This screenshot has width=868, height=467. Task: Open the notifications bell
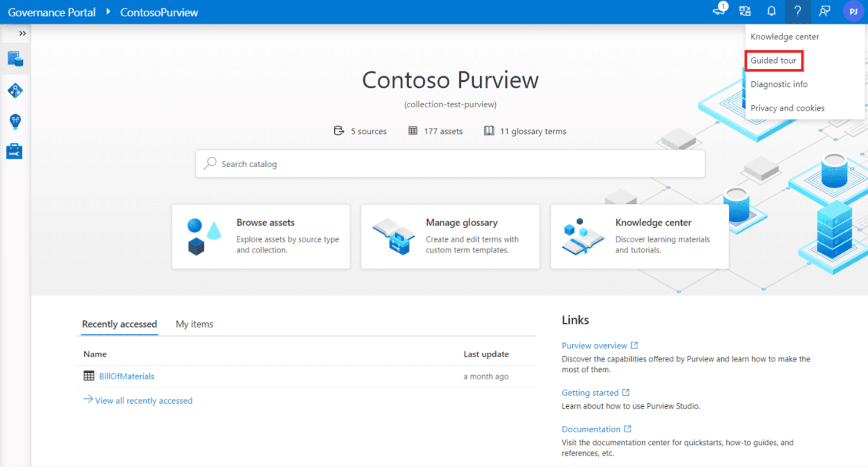(771, 12)
